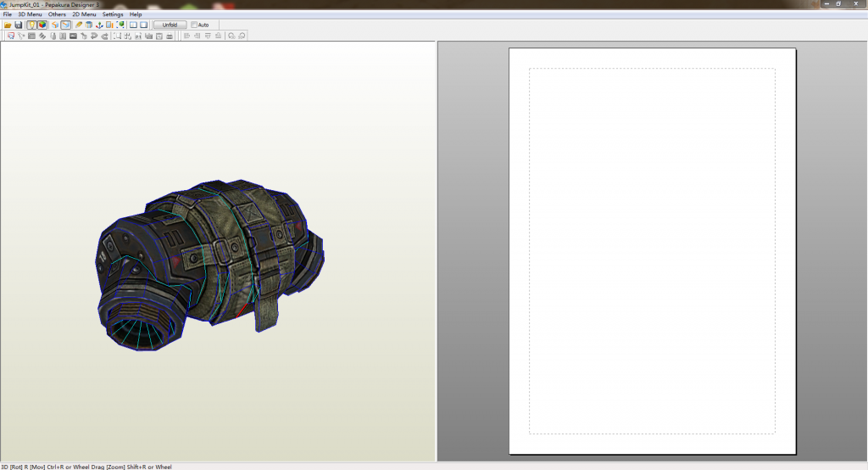Minimize the Pepakura Designer window
Viewport: 868px width, 470px height.
826,4
